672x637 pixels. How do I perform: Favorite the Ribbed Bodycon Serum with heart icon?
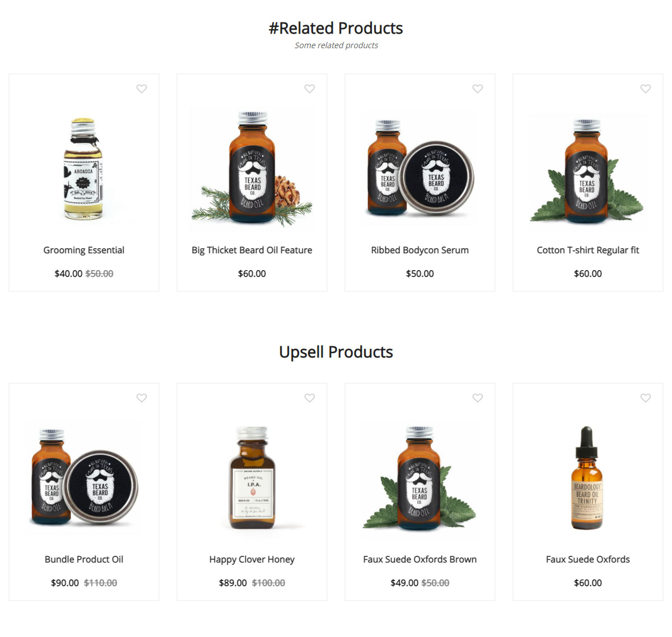tap(478, 89)
